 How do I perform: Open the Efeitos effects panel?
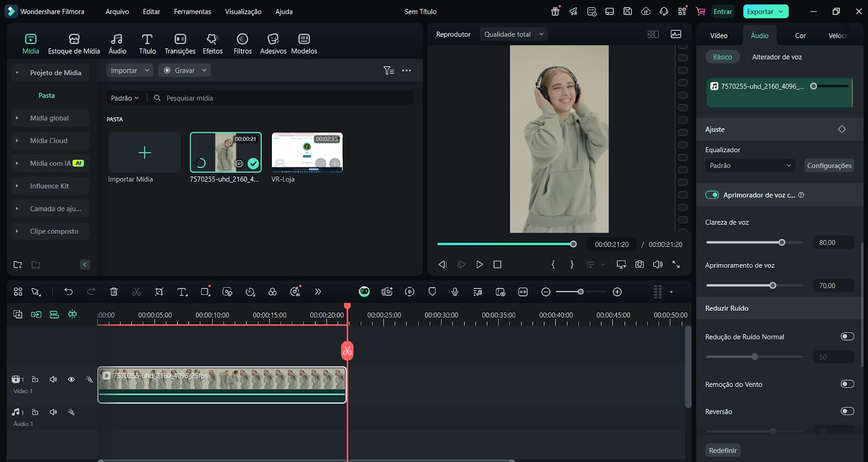pyautogui.click(x=212, y=43)
